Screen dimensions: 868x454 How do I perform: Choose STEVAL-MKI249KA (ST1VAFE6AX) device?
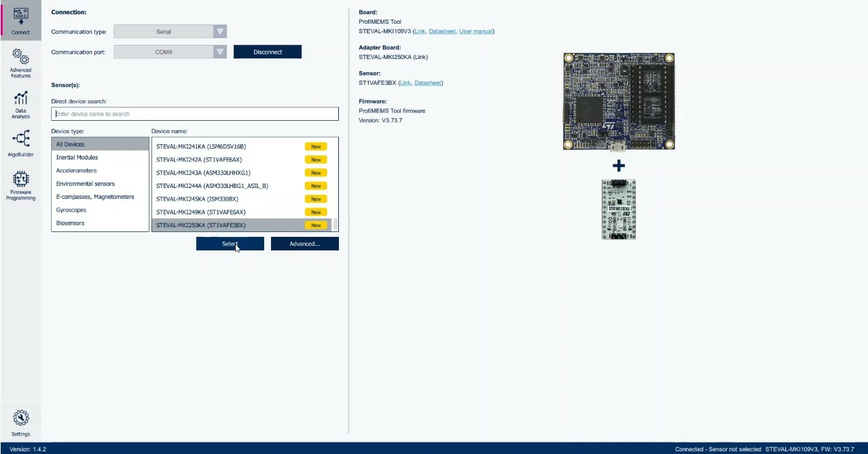[241, 212]
